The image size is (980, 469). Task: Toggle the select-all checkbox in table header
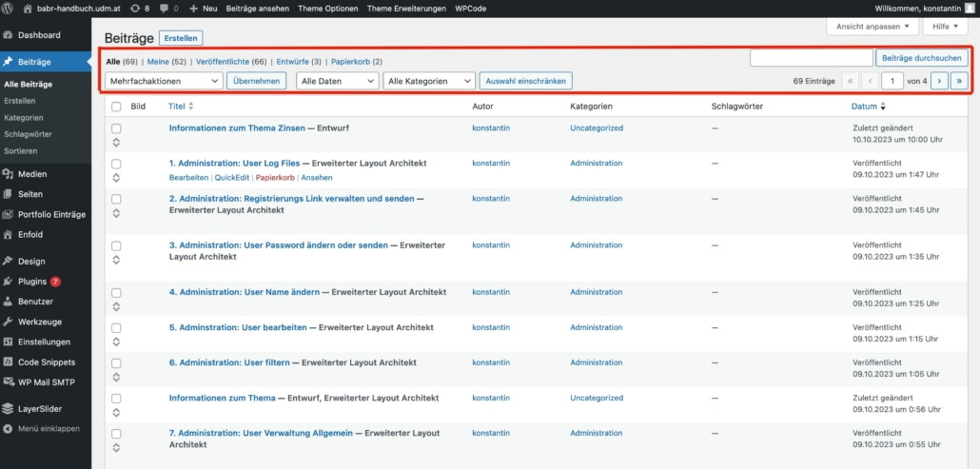point(116,107)
